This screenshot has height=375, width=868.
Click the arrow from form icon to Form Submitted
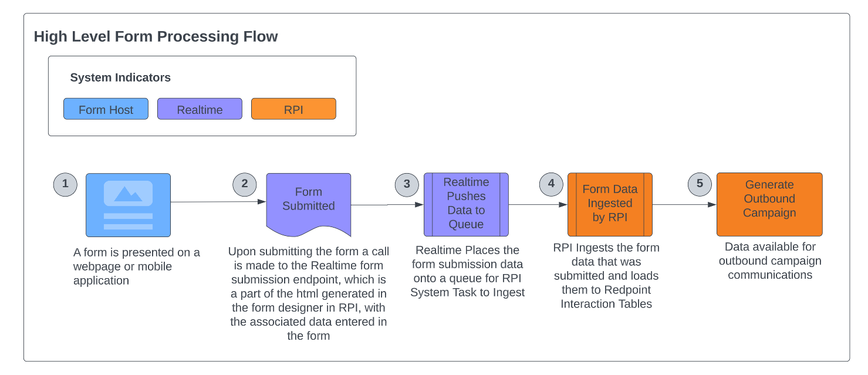[x=218, y=202]
